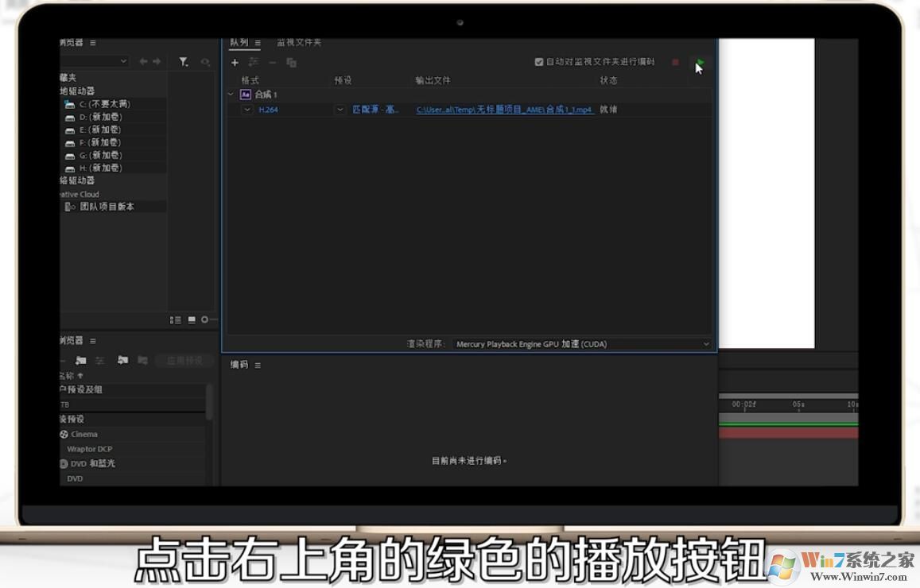Viewport: 920px width, 588px height.
Task: Click the preset settings icon in Preset Browser
Action: 100,360
